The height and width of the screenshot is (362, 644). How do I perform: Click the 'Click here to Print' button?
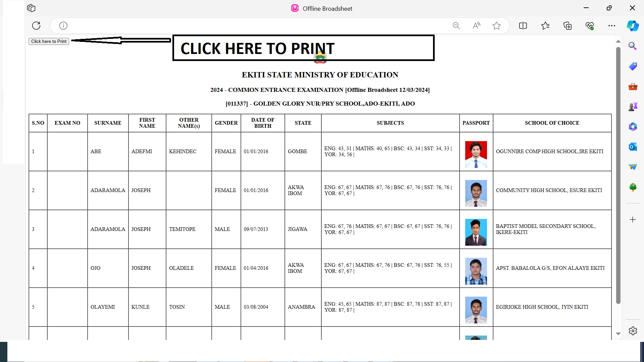click(x=49, y=41)
